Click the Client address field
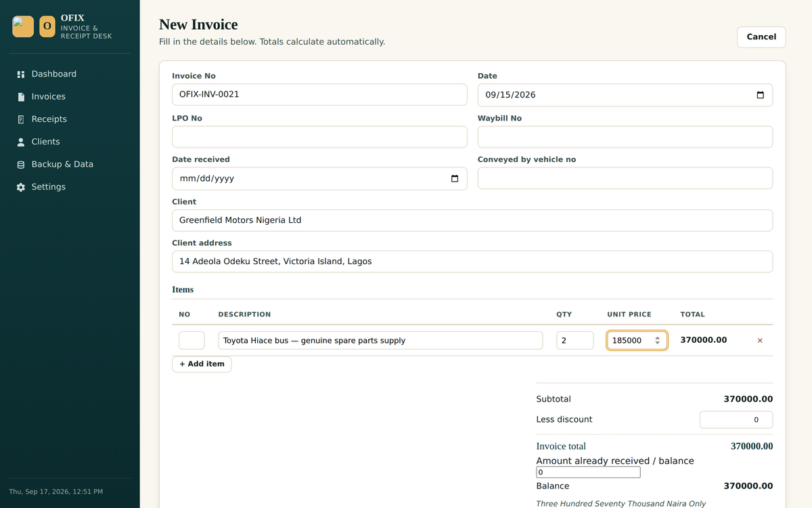The image size is (812, 508). coord(472,261)
